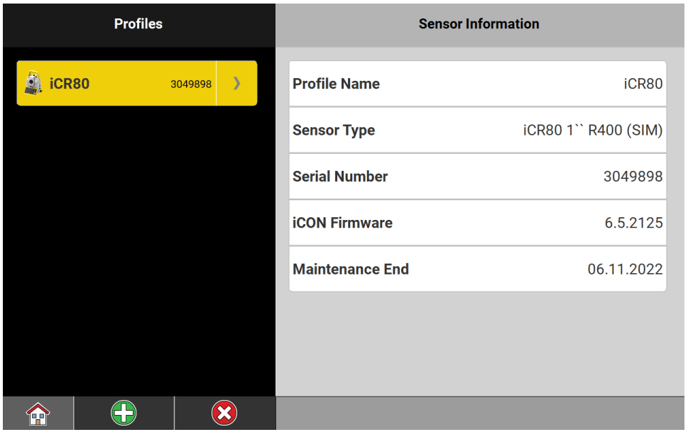Select the Sensor Type label
Image resolution: width=688 pixels, height=432 pixels.
point(333,130)
